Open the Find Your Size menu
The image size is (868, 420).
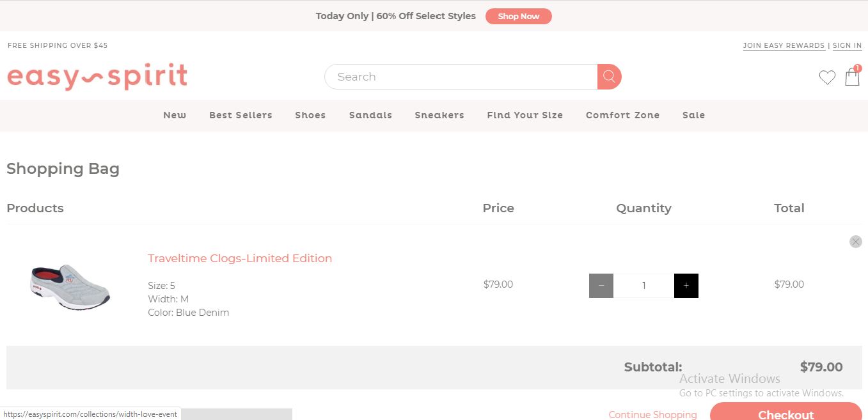coord(525,115)
